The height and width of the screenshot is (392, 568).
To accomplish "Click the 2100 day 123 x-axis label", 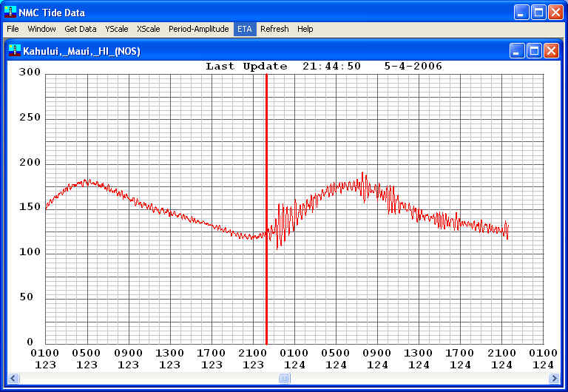I will coord(253,359).
